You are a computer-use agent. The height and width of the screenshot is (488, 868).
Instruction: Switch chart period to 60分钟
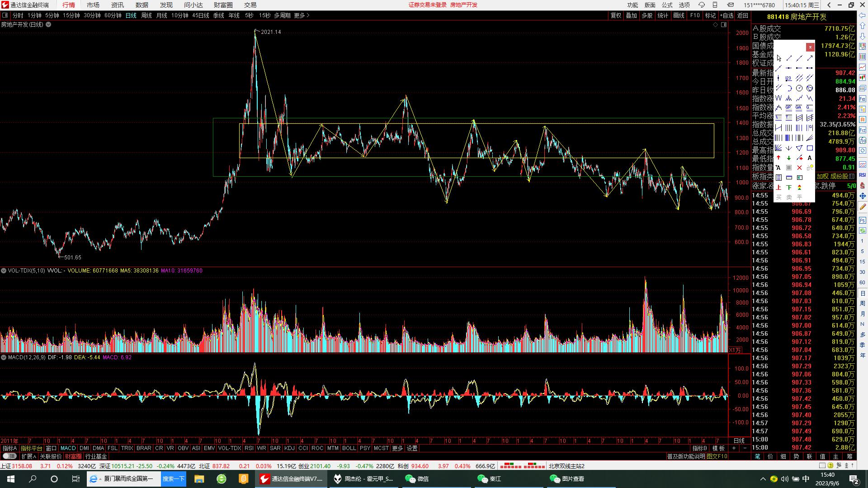tap(113, 15)
